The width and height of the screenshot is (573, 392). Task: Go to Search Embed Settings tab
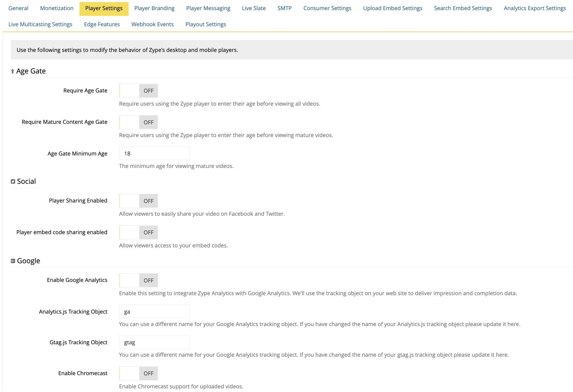(463, 8)
